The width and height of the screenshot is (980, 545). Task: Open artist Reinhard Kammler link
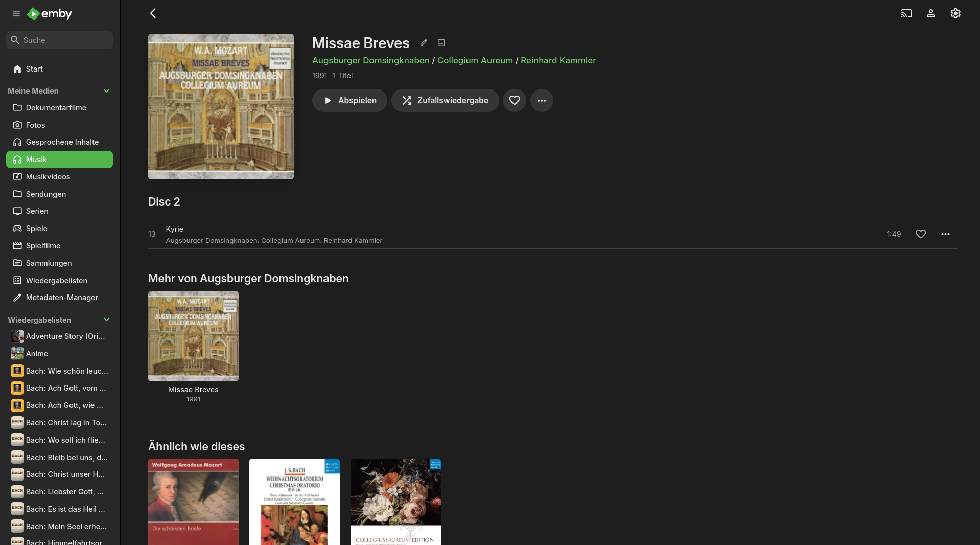pos(558,60)
